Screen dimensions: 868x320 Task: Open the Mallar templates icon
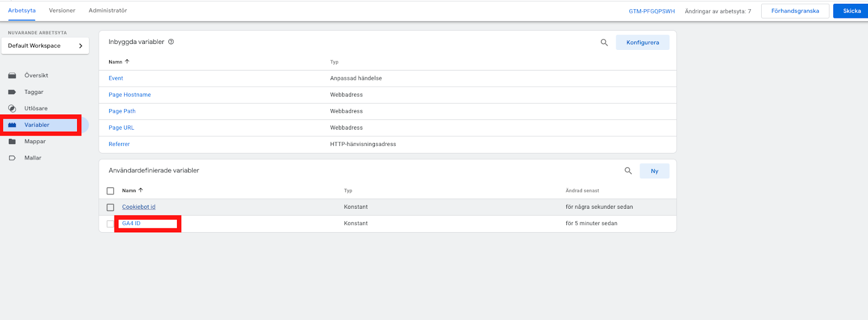click(x=12, y=158)
